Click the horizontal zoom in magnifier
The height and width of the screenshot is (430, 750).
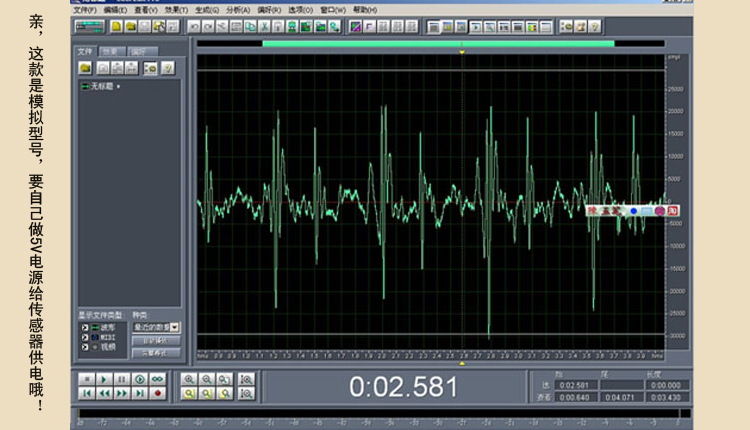pyautogui.click(x=189, y=379)
